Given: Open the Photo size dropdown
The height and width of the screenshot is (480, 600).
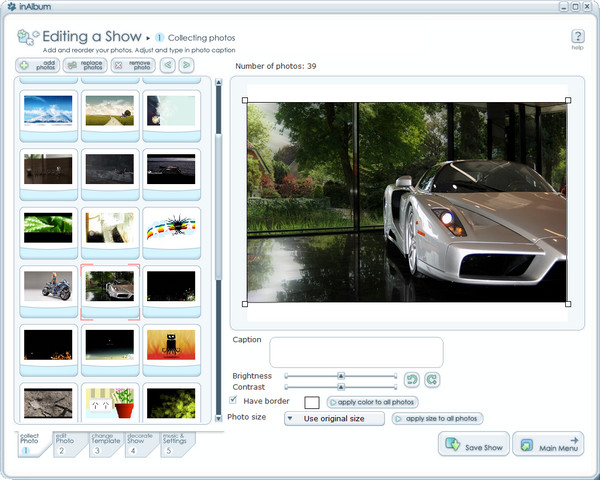Looking at the screenshot, I should pyautogui.click(x=335, y=418).
